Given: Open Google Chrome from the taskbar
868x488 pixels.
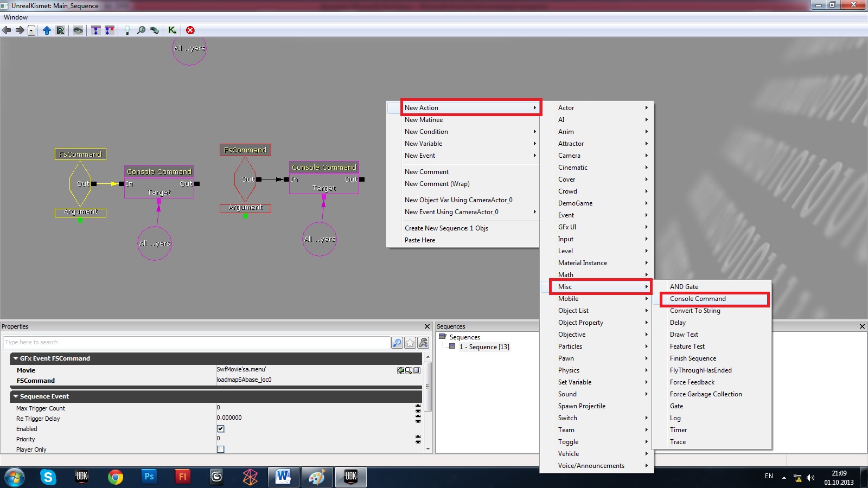Looking at the screenshot, I should pos(116,477).
